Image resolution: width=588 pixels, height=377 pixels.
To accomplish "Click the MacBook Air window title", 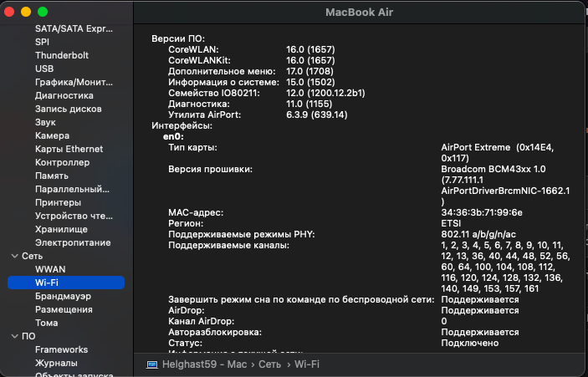I will pyautogui.click(x=360, y=13).
